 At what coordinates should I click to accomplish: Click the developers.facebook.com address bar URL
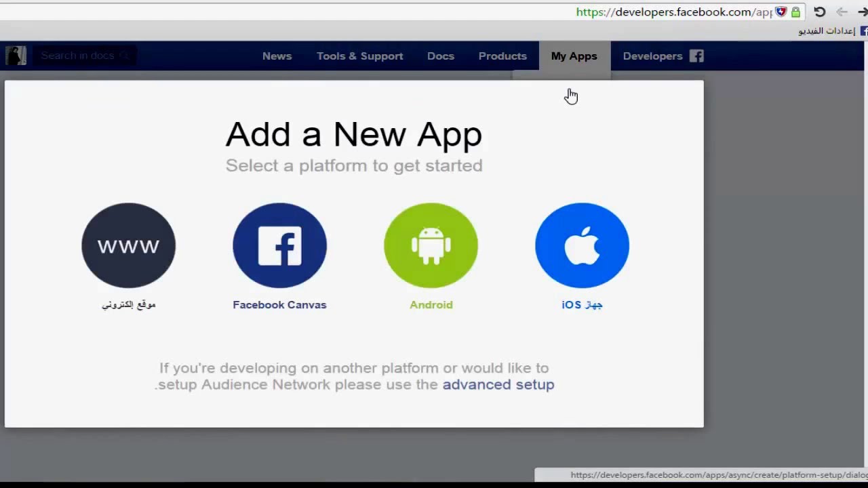pyautogui.click(x=674, y=12)
